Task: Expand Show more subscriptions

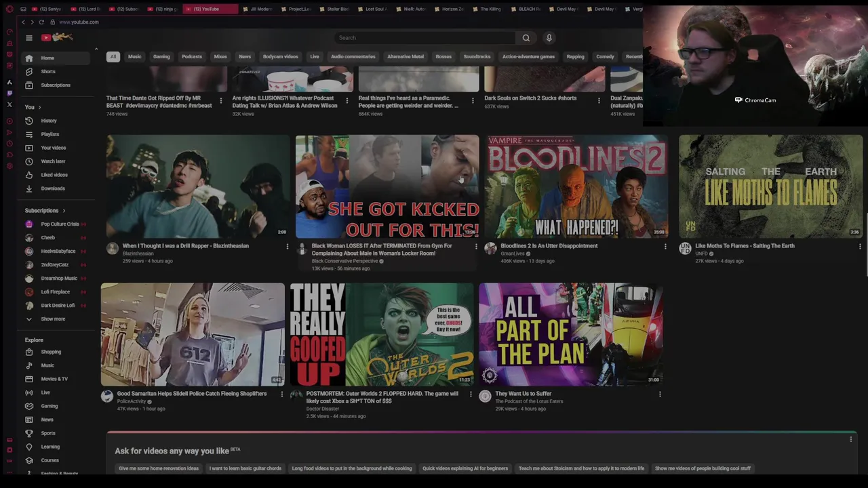Action: click(x=55, y=319)
